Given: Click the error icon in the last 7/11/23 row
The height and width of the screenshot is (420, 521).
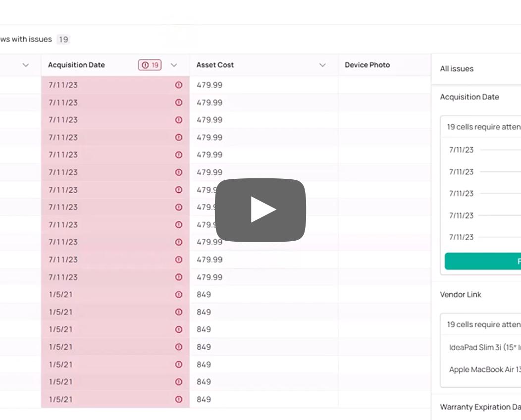Looking at the screenshot, I should coord(179,277).
